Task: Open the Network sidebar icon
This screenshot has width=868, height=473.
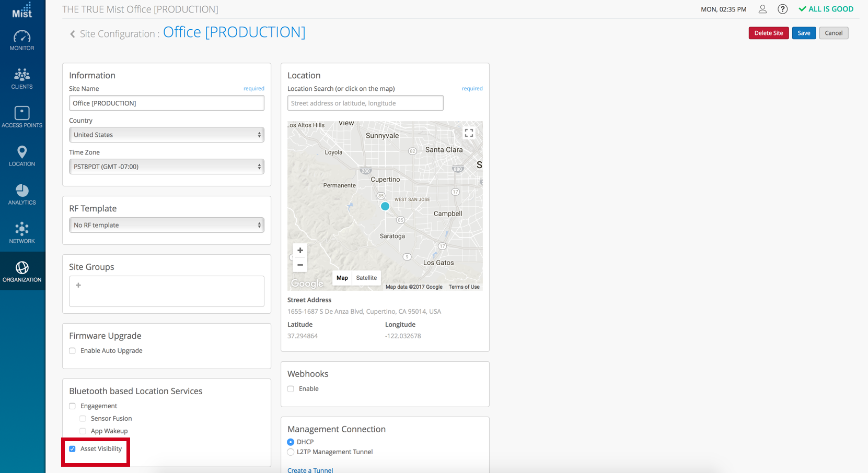Action: 22,233
